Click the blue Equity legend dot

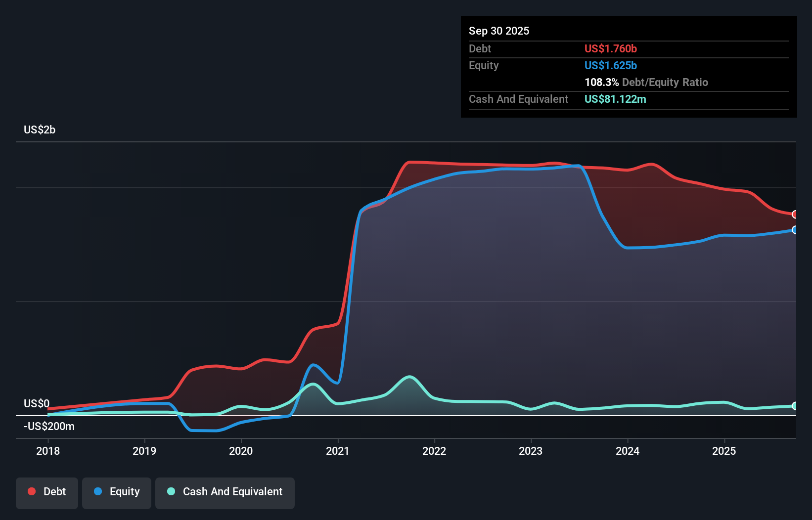pyautogui.click(x=98, y=491)
